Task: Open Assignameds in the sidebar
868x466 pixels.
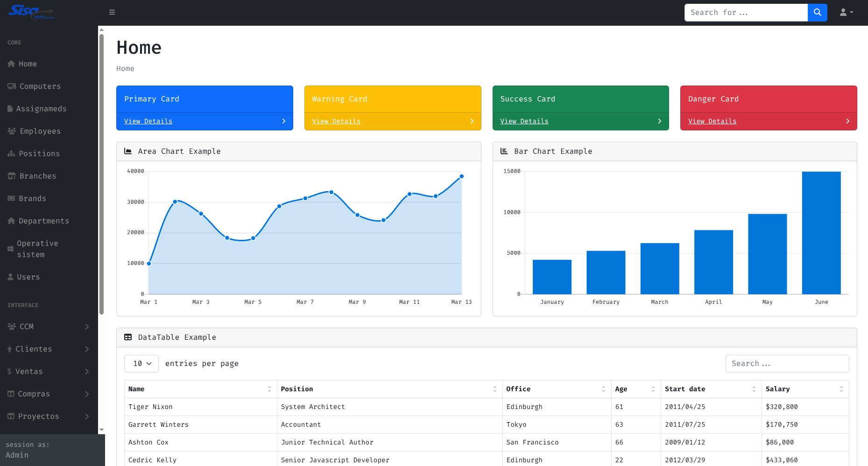Action: coord(49,109)
